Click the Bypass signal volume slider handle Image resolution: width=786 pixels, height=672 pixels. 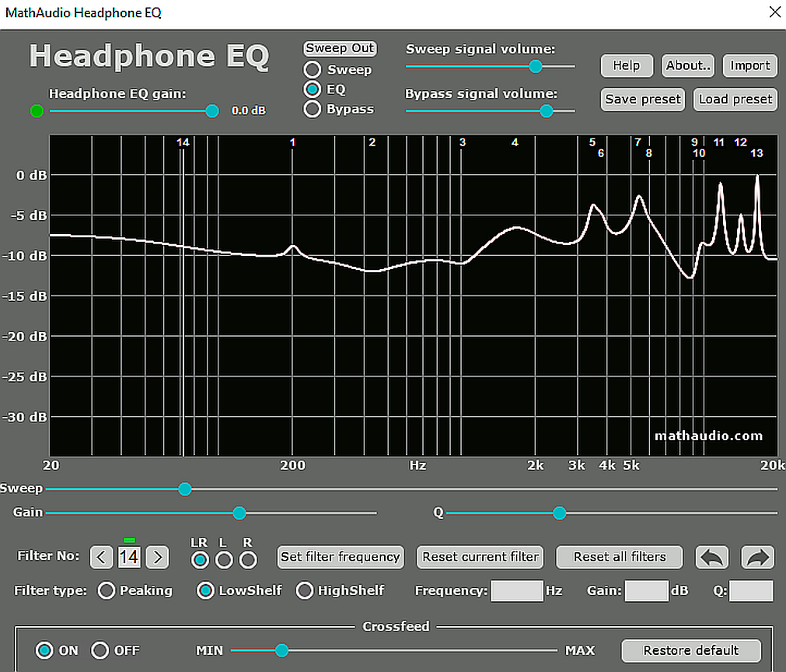[x=547, y=110]
